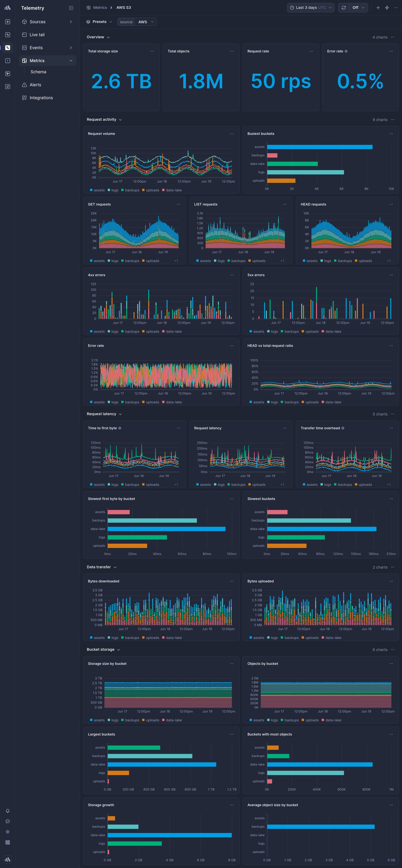The height and width of the screenshot is (868, 402).
Task: Open the bottom-left logo icon
Action: [x=8, y=859]
